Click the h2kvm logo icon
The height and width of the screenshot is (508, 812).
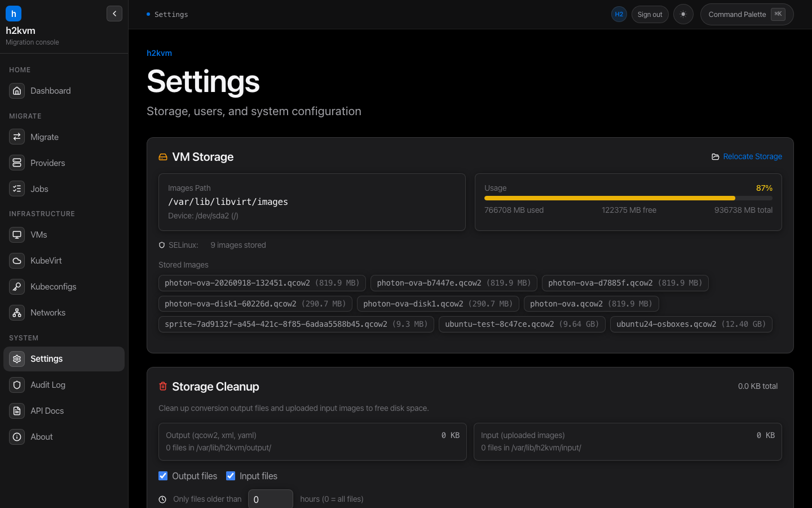[14, 14]
